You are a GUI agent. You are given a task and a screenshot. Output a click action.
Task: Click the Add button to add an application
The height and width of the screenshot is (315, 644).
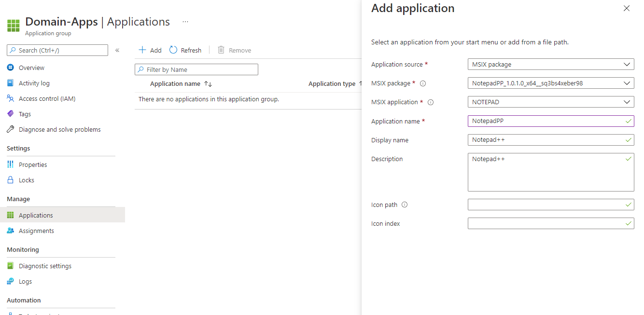tap(150, 50)
